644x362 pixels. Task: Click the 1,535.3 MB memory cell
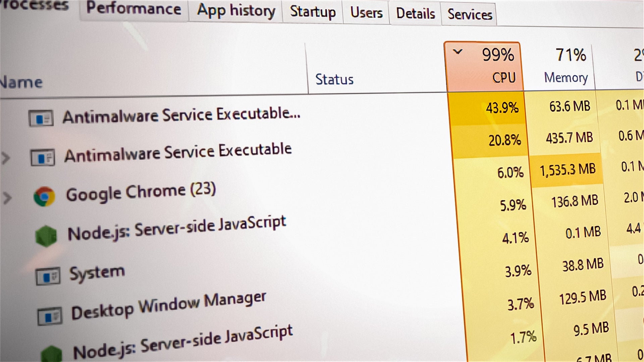[x=568, y=170]
